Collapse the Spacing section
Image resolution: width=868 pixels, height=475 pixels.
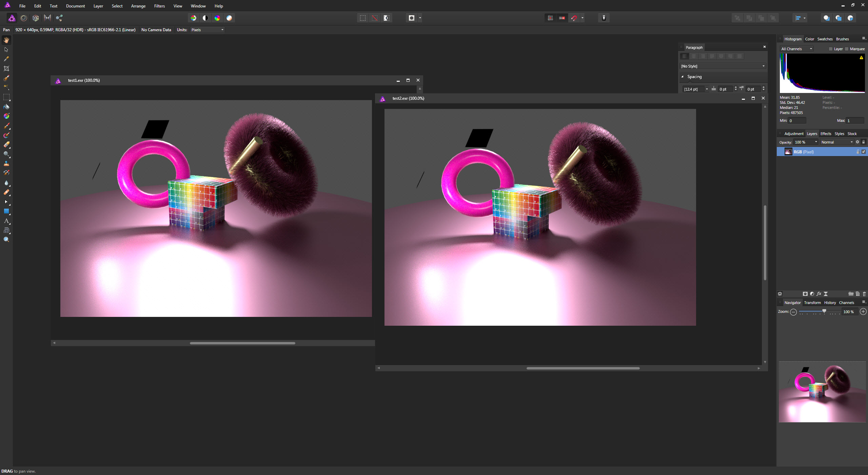pyautogui.click(x=683, y=77)
